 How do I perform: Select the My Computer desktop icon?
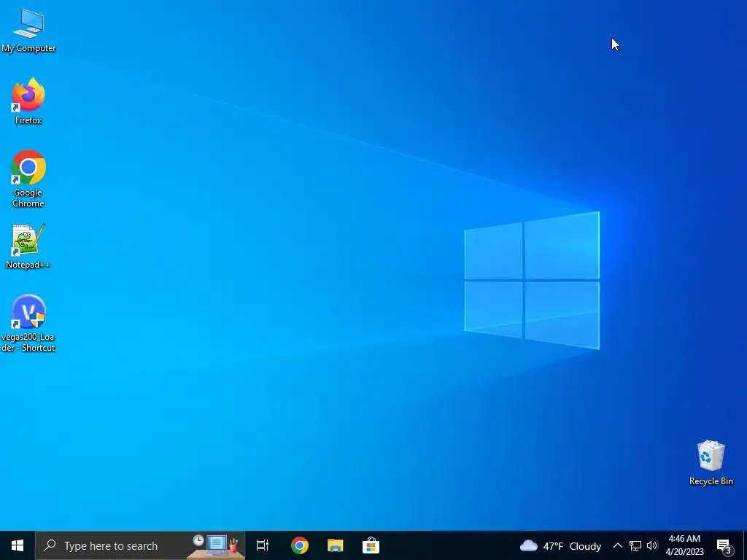[28, 31]
